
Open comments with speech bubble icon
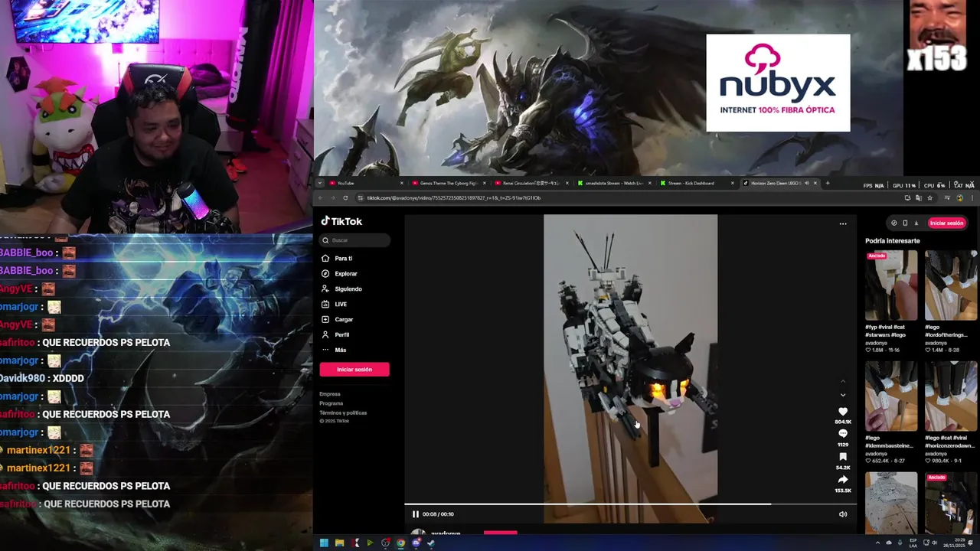pos(843,434)
